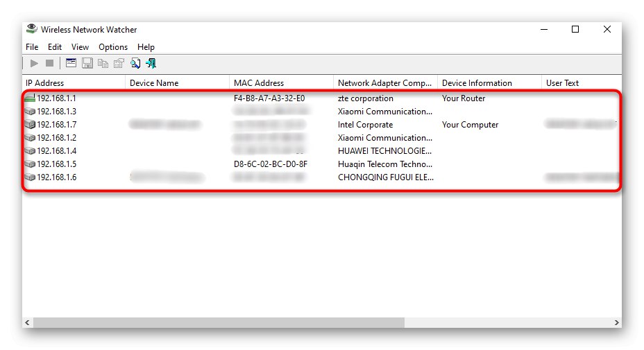Click the router icon beside 192.168.1.1
This screenshot has height=350, width=644.
point(30,98)
